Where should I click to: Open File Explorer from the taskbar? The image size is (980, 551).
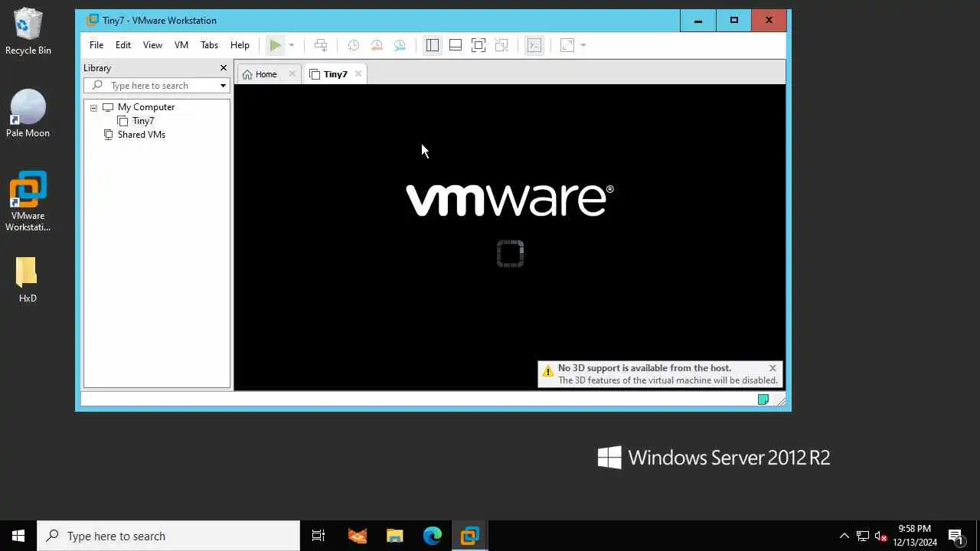pos(394,536)
